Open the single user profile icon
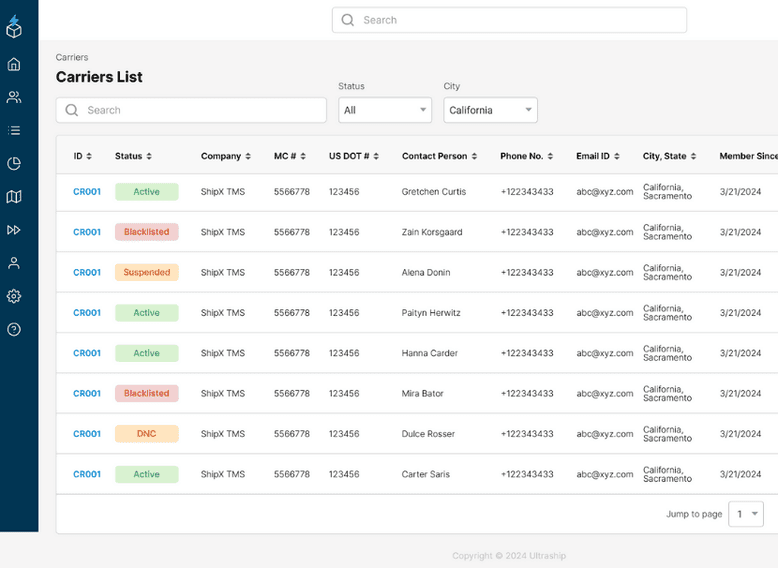Image resolution: width=778 pixels, height=568 pixels. [14, 263]
